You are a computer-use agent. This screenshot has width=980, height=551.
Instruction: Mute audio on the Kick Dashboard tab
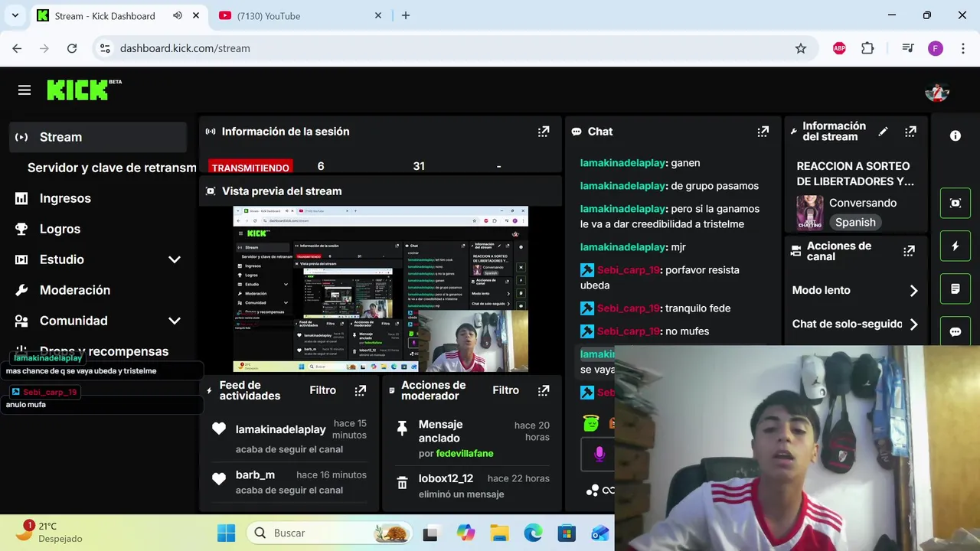(x=178, y=15)
